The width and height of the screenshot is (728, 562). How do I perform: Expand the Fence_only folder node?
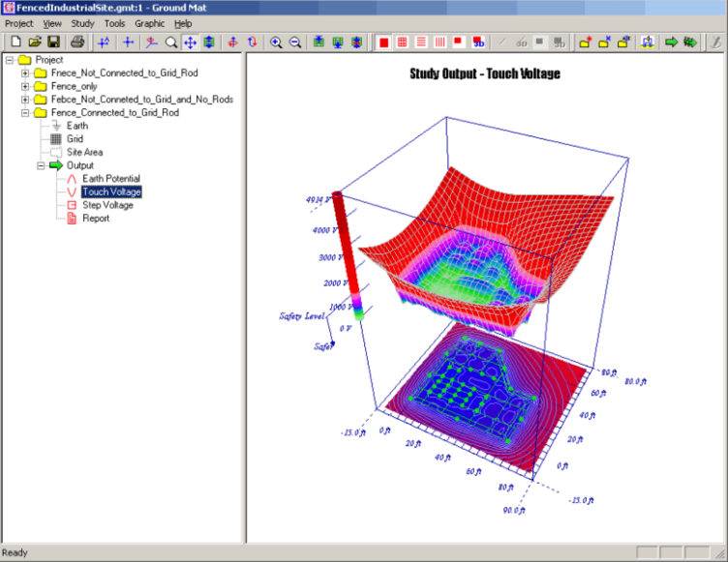pos(25,86)
